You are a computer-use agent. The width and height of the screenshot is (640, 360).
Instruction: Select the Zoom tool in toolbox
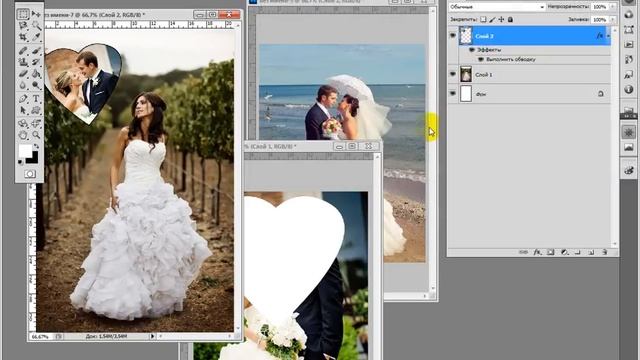pyautogui.click(x=36, y=135)
